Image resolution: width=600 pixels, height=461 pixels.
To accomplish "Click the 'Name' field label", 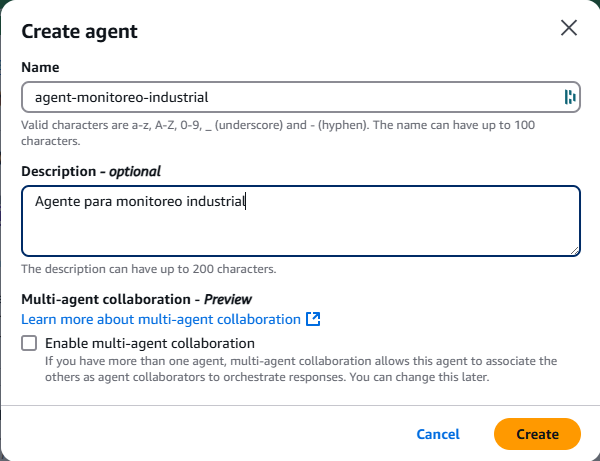I will click(40, 67).
